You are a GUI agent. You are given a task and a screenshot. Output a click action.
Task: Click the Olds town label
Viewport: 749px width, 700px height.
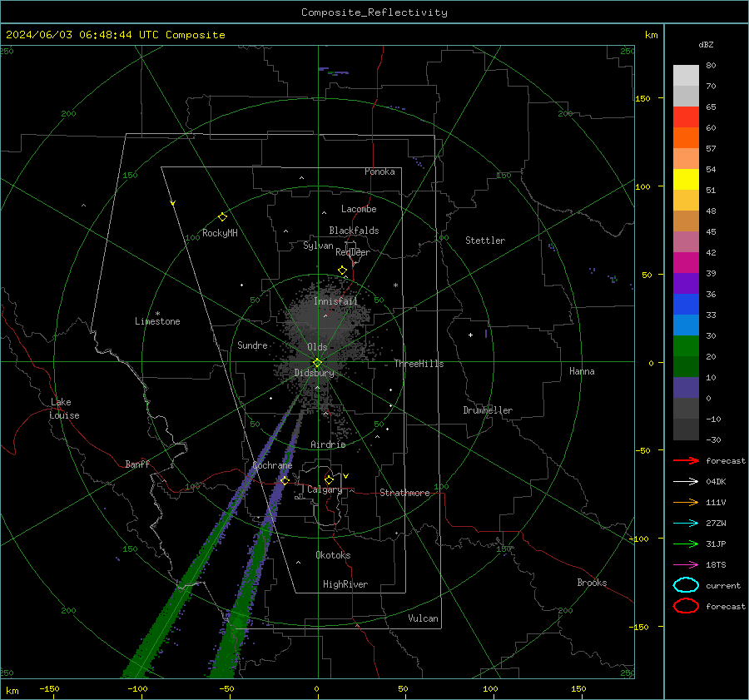click(317, 347)
